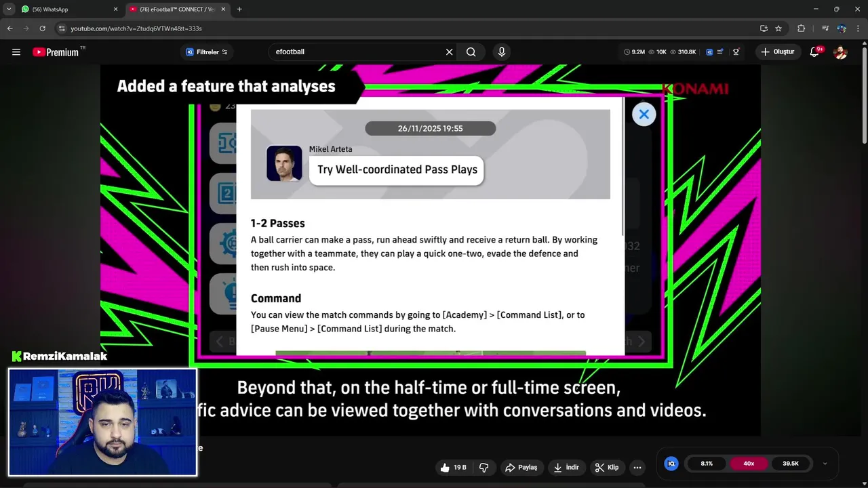Like the video with thumbs-up 19 B

click(454, 468)
